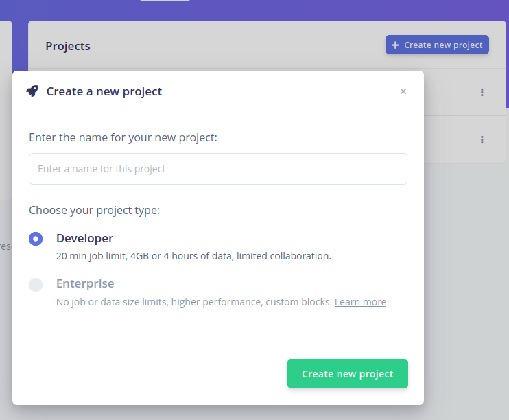Focus the project name input field
The image size is (509, 420).
tap(218, 169)
